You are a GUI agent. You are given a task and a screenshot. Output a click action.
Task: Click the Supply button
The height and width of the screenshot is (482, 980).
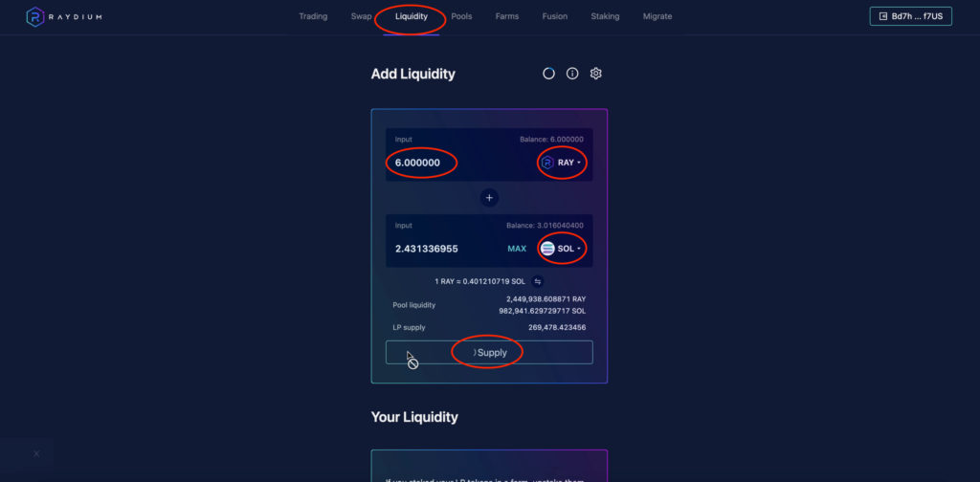tap(489, 352)
